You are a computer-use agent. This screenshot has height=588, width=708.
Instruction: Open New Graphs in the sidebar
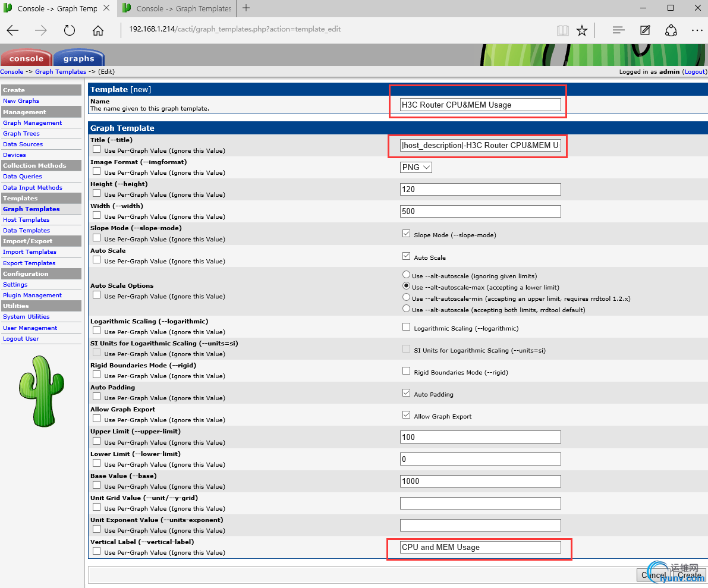pyautogui.click(x=21, y=100)
